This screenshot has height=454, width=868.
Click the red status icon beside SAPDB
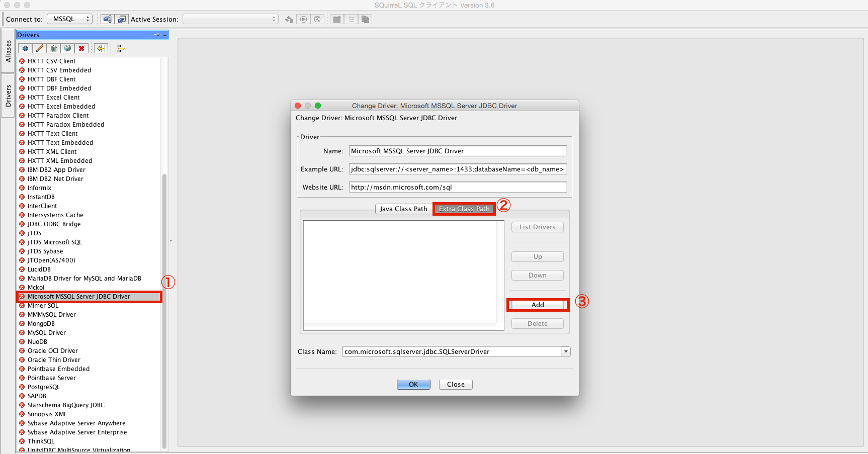click(x=22, y=396)
